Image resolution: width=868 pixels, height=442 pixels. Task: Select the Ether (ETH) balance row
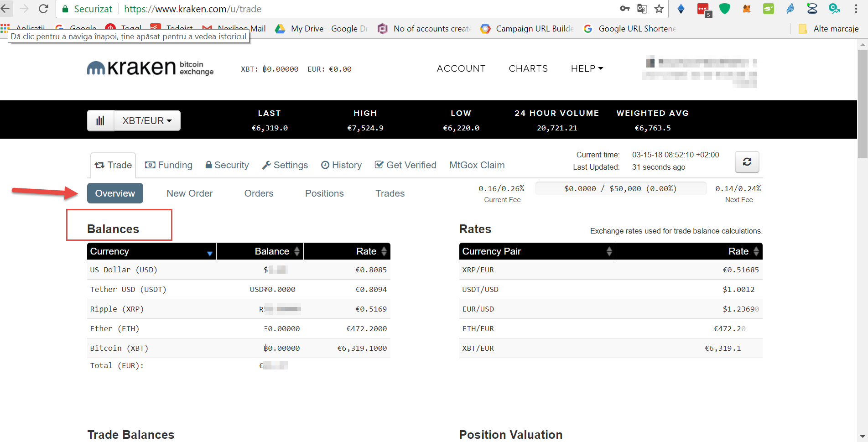pyautogui.click(x=239, y=328)
